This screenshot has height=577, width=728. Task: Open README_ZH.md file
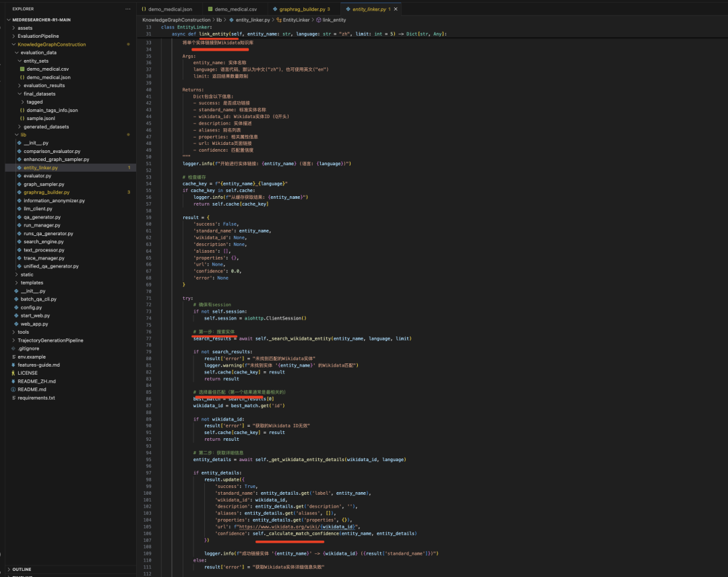pyautogui.click(x=36, y=381)
